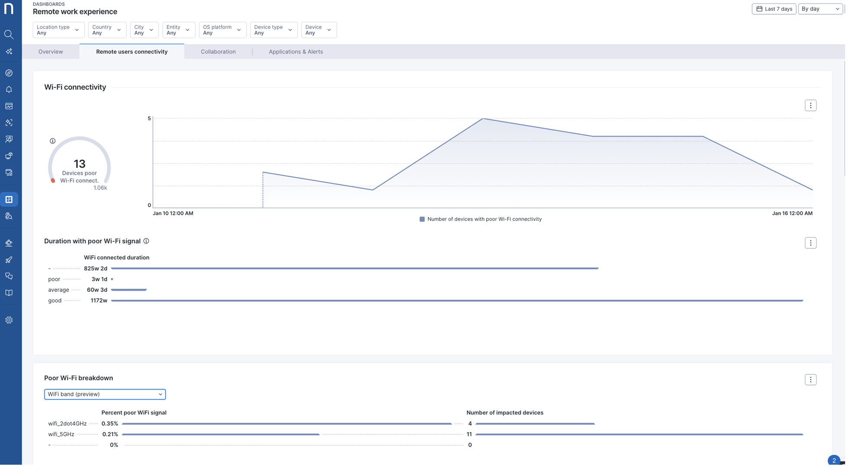This screenshot has height=466, width=868.
Task: Open the three-dot menu for Poor Wi-Fi breakdown
Action: (x=810, y=380)
